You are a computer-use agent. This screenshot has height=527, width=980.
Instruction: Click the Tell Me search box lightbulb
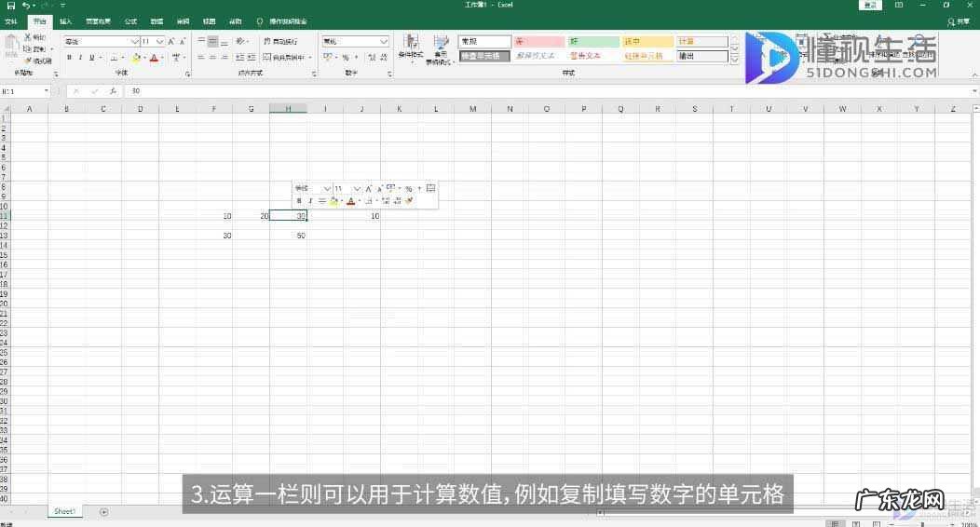click(260, 21)
